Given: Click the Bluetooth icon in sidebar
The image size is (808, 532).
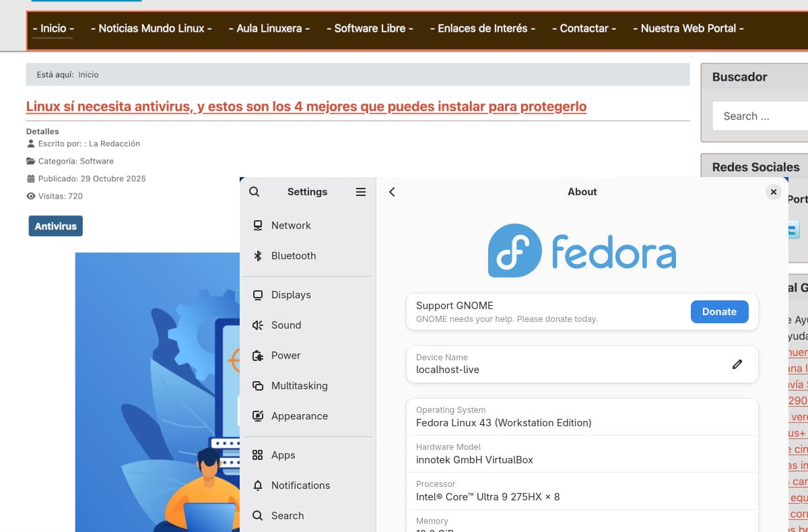Looking at the screenshot, I should [257, 256].
